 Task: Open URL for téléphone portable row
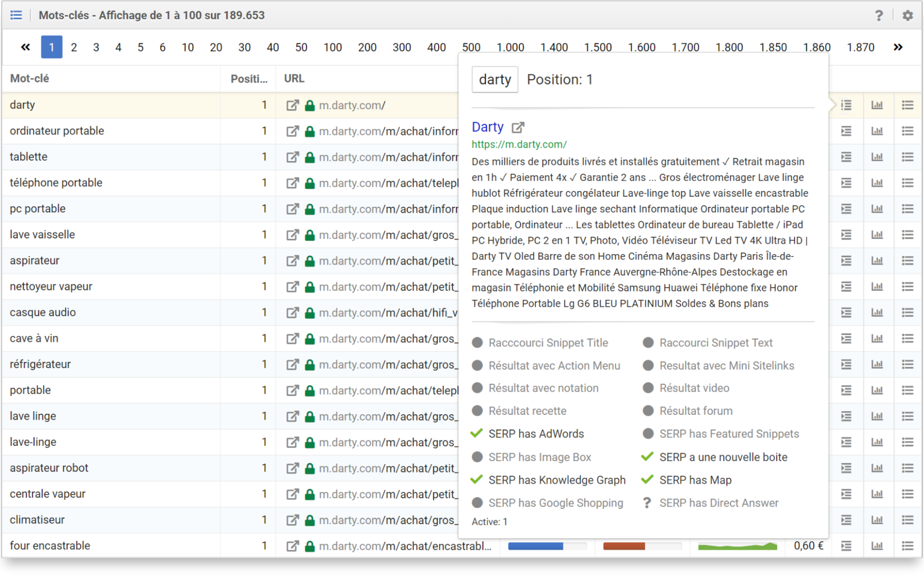tap(389, 183)
